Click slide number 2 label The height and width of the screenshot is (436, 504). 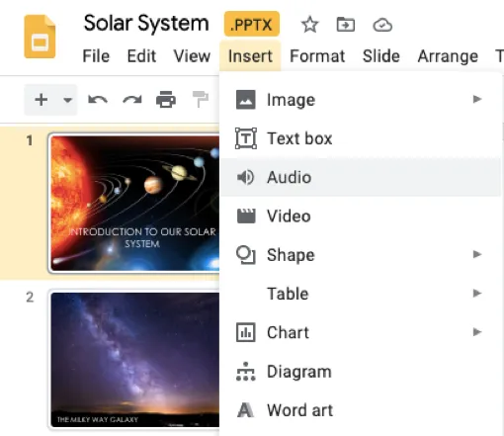30,298
